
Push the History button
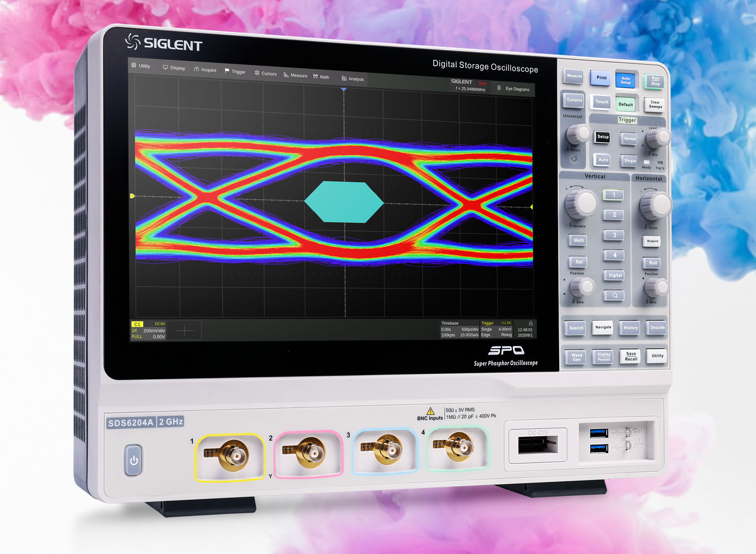coord(631,328)
